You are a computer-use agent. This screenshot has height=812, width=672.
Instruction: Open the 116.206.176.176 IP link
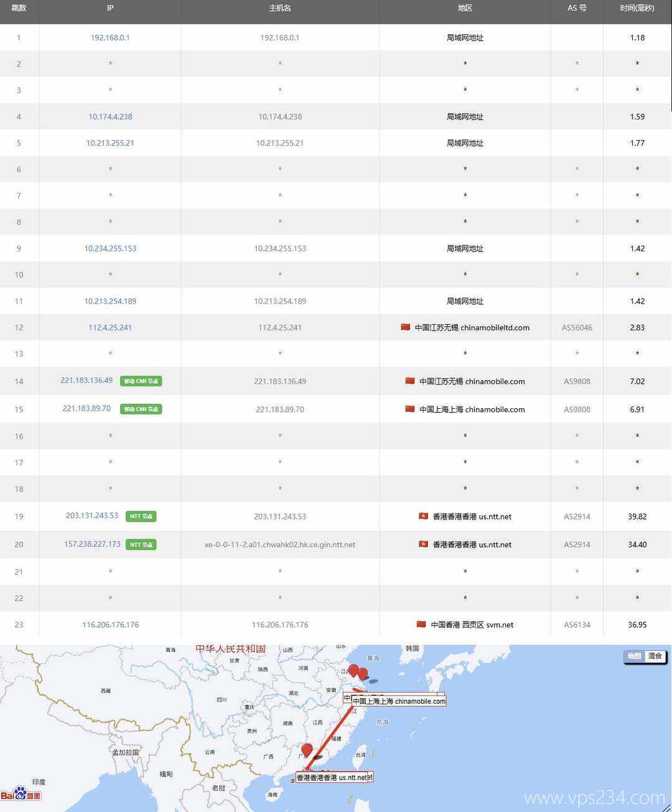[x=110, y=625]
